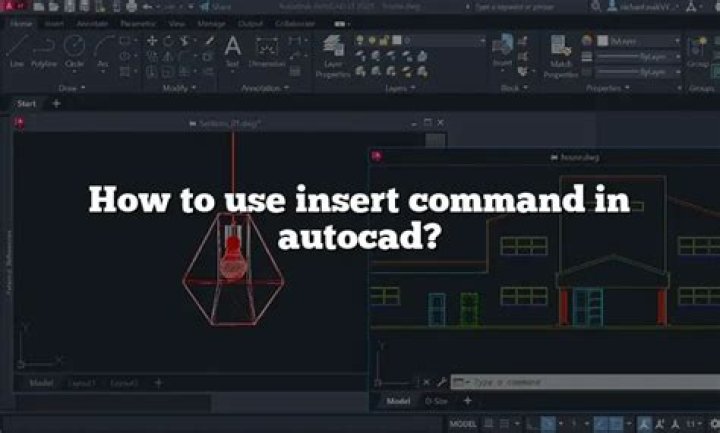
Task: Select the Text annotation tool
Action: point(232,51)
